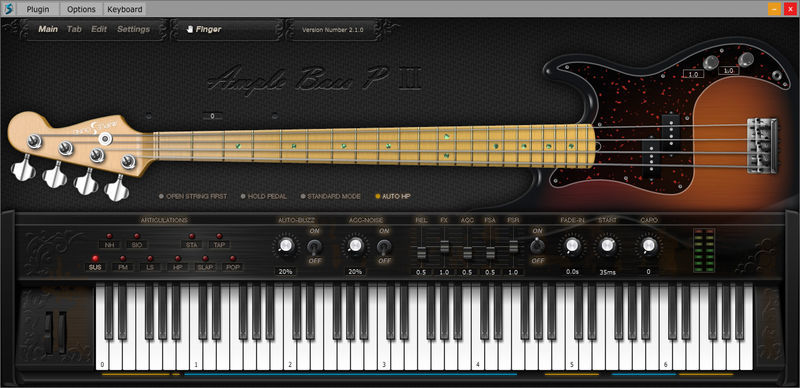Screen dimensions: 800x388
Task: Click the right 1.0 knob value box
Action: (729, 71)
